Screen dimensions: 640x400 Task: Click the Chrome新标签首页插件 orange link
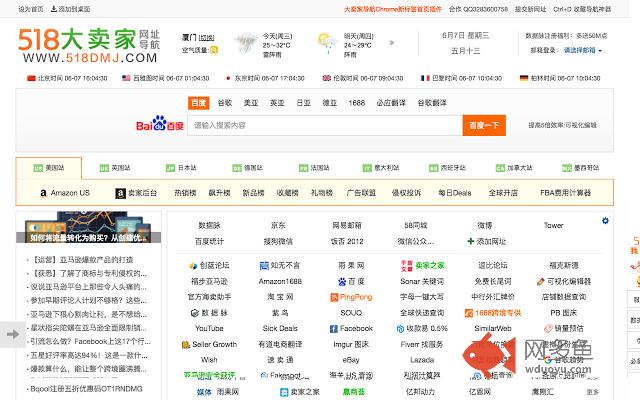(393, 9)
